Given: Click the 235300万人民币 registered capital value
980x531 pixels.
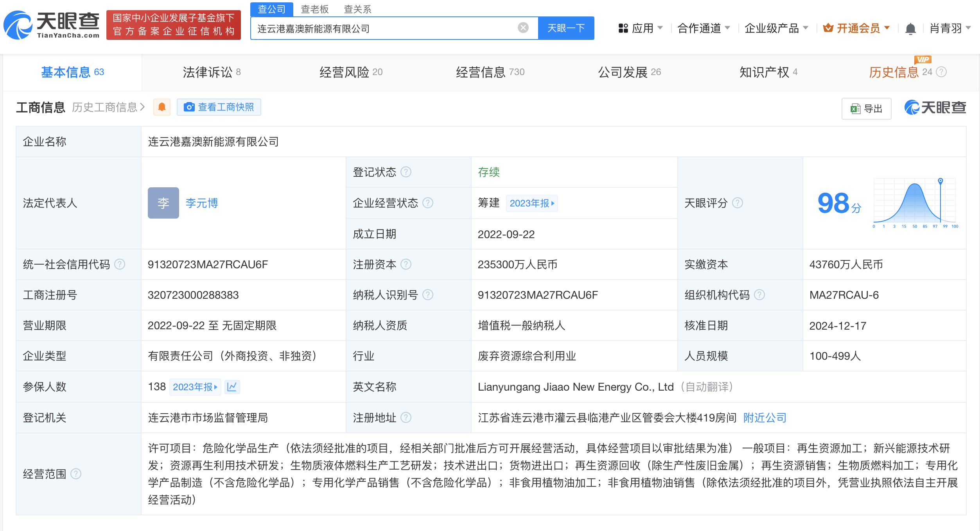Looking at the screenshot, I should point(517,264).
